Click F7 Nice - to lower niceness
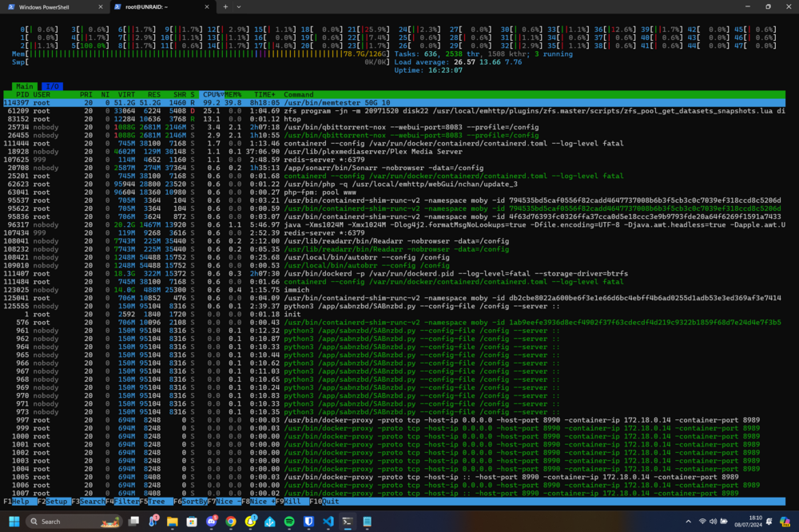 (225, 502)
